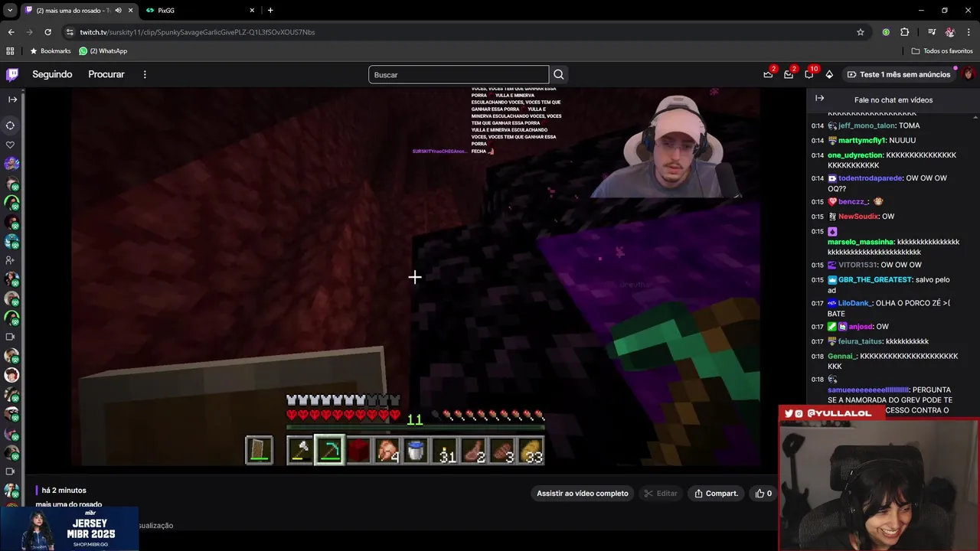
Task: Open the Seguindo tab
Action: pyautogui.click(x=52, y=74)
